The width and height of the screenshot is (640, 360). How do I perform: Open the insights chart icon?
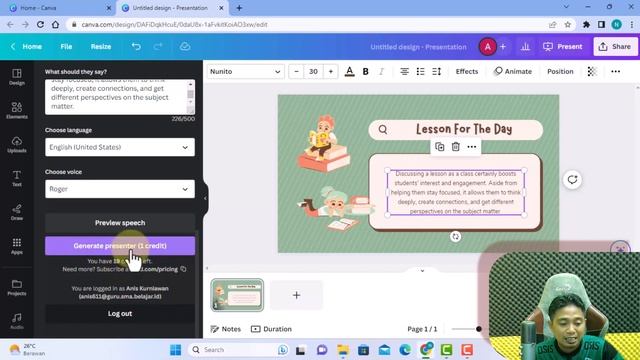(x=525, y=47)
